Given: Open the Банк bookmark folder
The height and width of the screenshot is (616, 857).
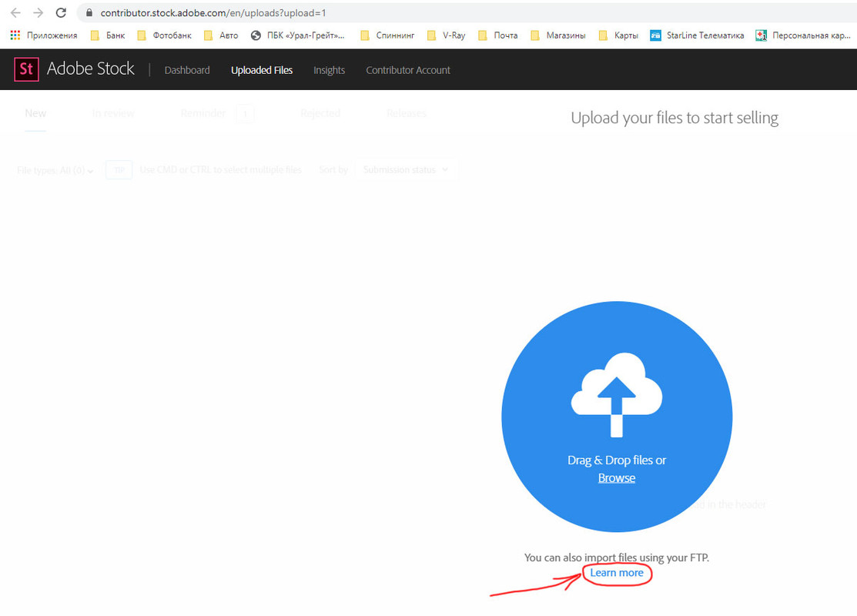Looking at the screenshot, I should pyautogui.click(x=108, y=35).
